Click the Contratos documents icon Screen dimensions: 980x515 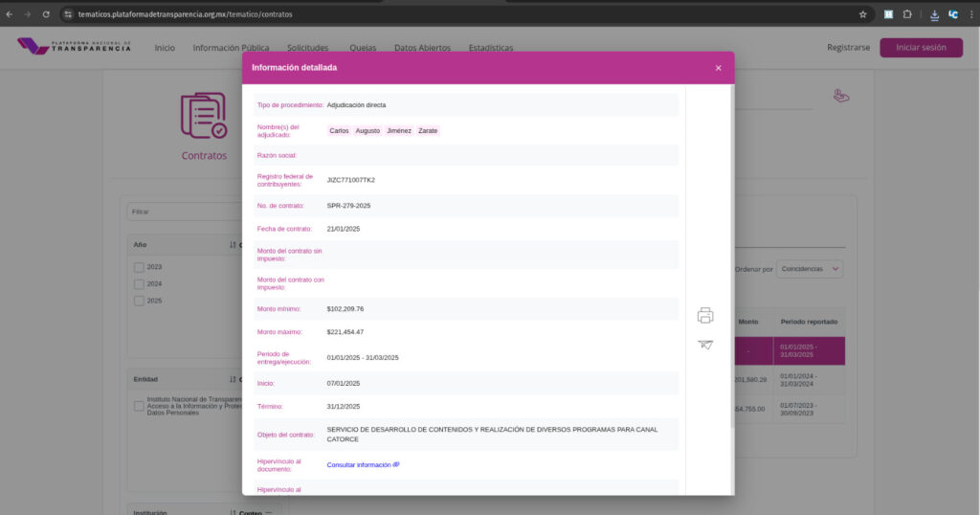pos(204,116)
